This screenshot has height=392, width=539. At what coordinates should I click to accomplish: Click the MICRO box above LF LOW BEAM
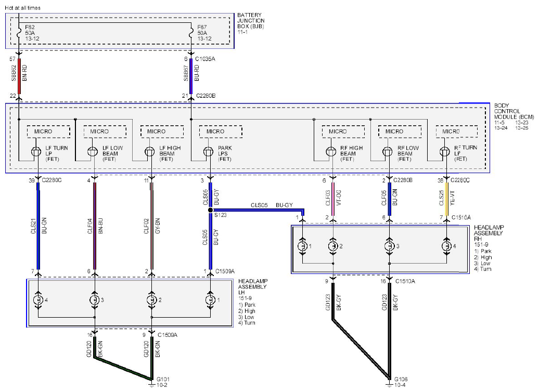tap(105, 132)
